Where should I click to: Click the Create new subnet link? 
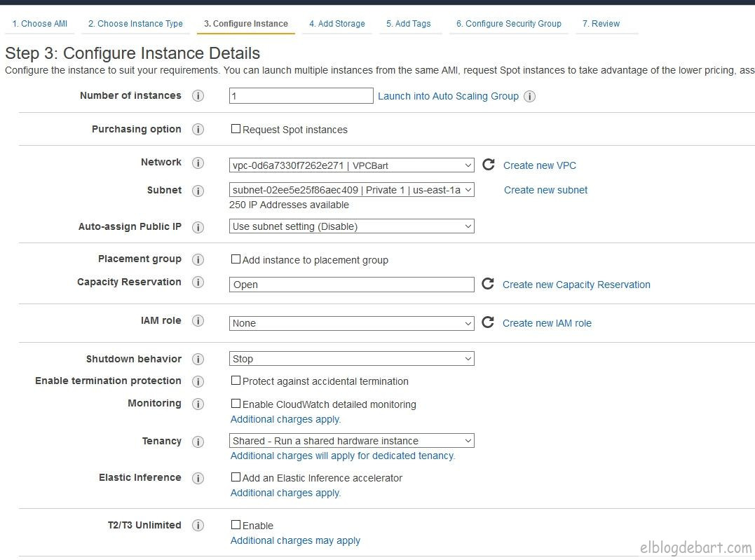pyautogui.click(x=545, y=190)
